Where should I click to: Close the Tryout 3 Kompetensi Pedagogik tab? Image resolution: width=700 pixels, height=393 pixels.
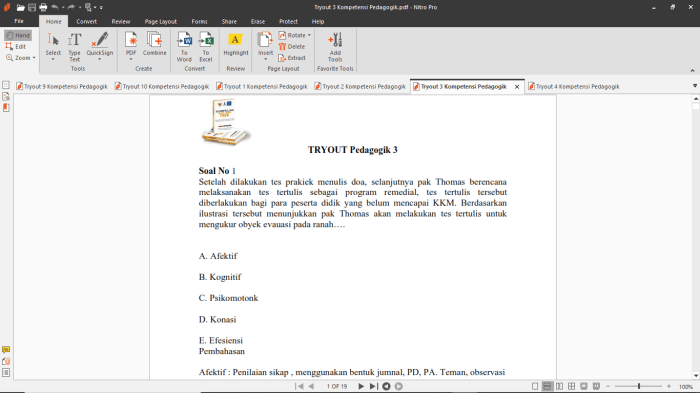pos(517,87)
